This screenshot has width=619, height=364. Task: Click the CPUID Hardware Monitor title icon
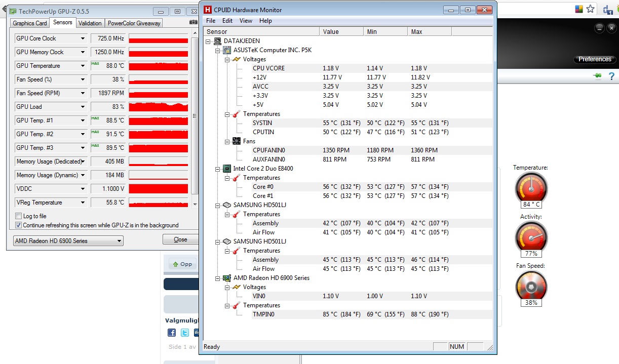[207, 10]
